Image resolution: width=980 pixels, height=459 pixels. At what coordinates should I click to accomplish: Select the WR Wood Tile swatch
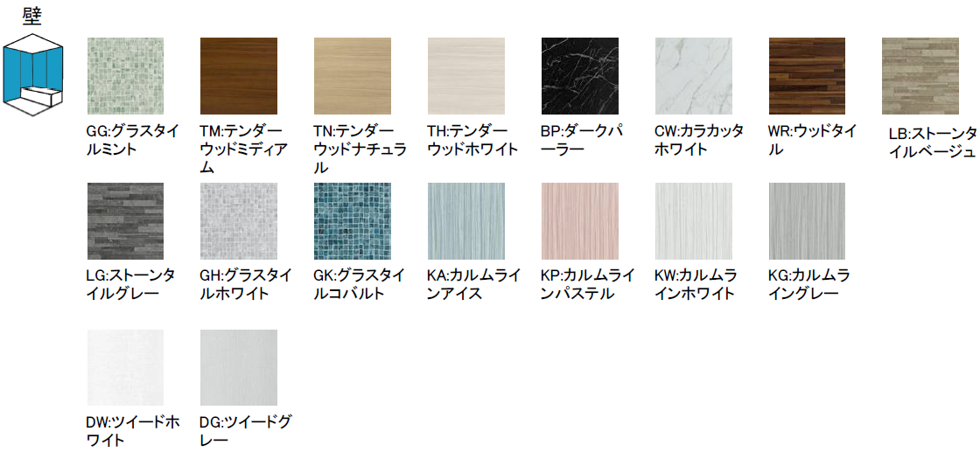tap(808, 76)
